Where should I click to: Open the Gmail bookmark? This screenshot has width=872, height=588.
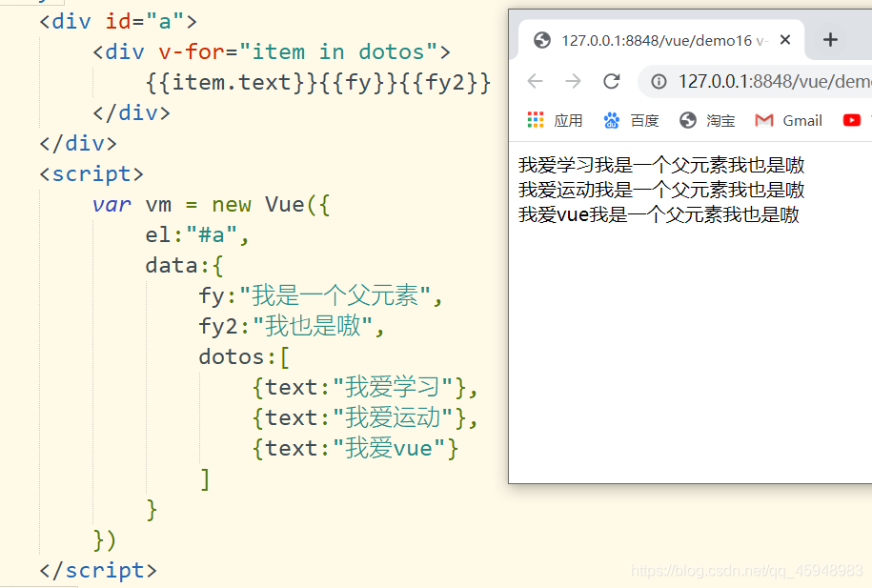788,120
